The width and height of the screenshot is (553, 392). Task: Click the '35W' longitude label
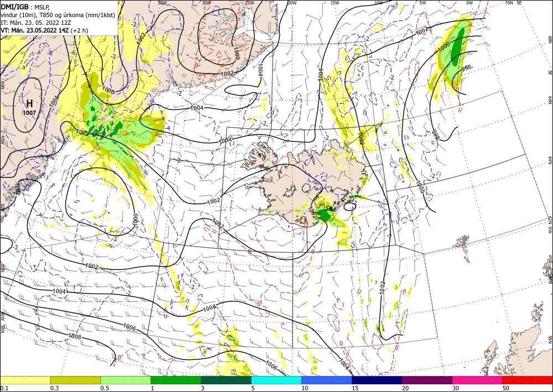click(x=162, y=3)
